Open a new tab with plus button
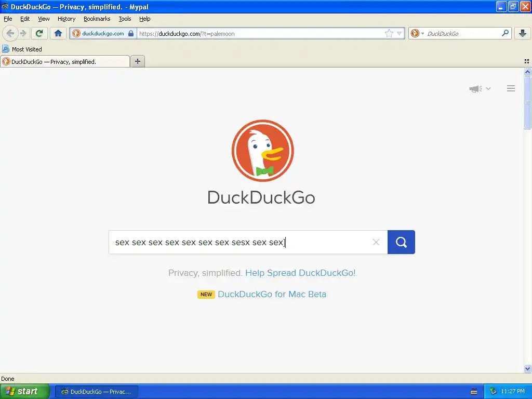Viewport: 532px width, 399px height. click(x=137, y=61)
